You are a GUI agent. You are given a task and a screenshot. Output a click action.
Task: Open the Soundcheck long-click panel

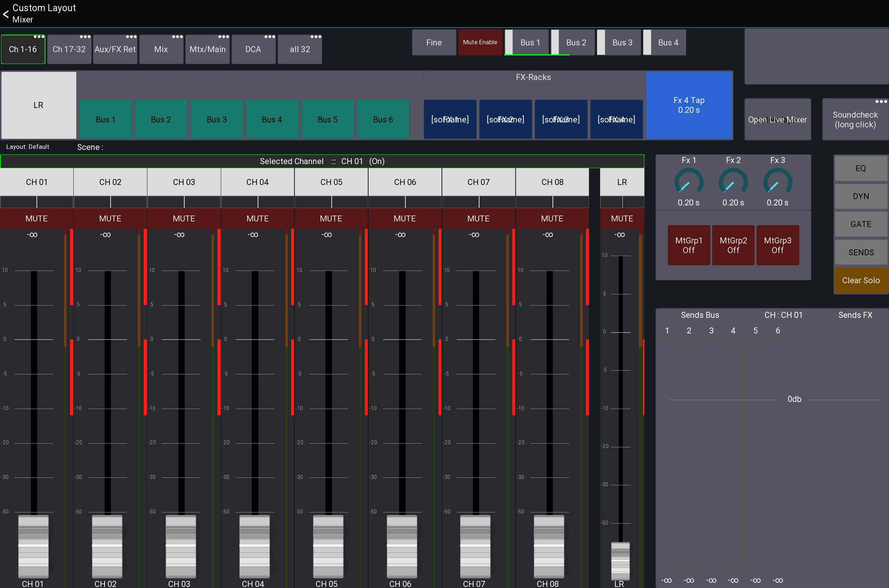point(855,119)
